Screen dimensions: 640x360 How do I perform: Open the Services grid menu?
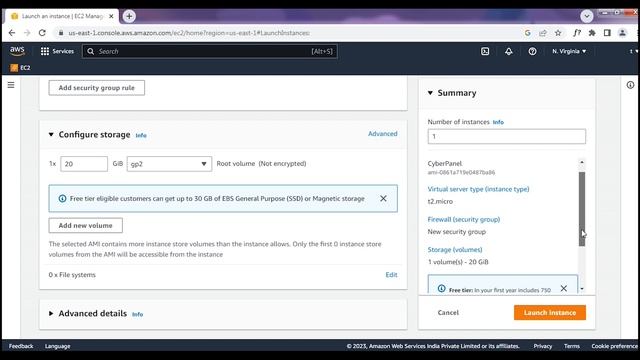tap(57, 51)
